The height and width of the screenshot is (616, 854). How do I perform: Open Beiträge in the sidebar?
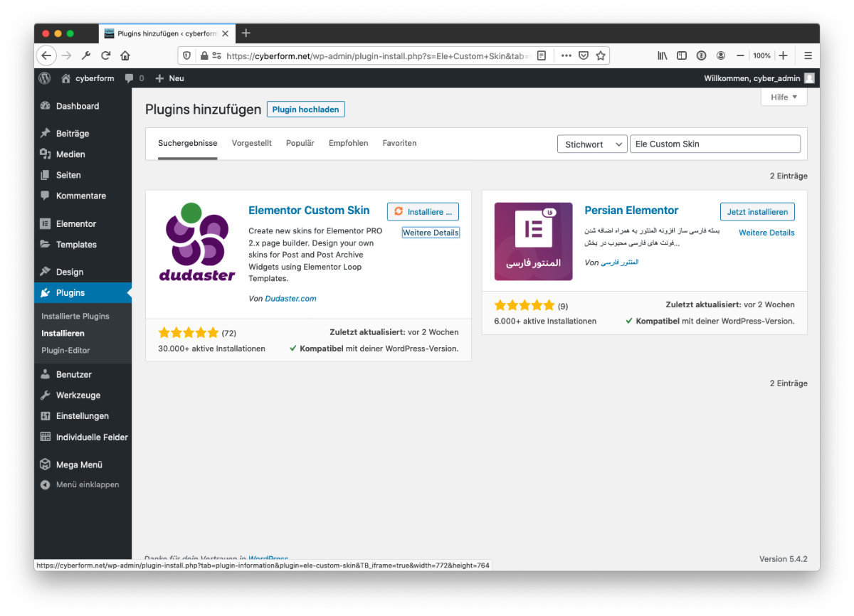83,134
